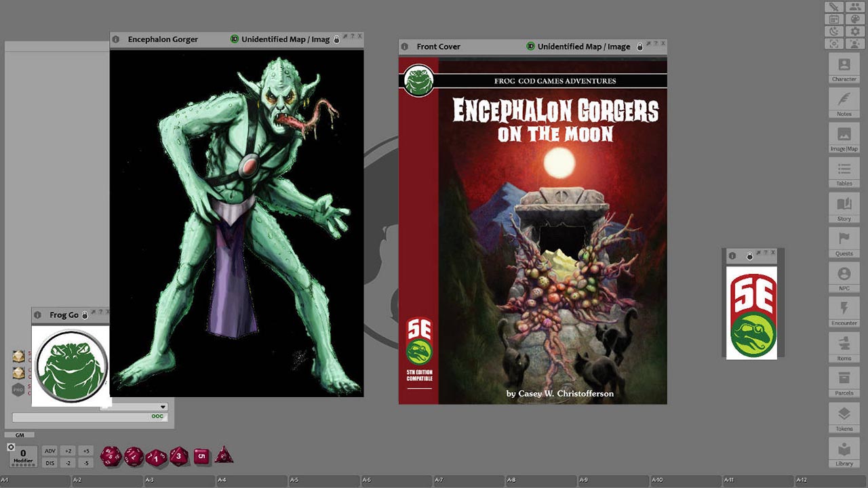Open the Library sidebar button

pyautogui.click(x=844, y=453)
